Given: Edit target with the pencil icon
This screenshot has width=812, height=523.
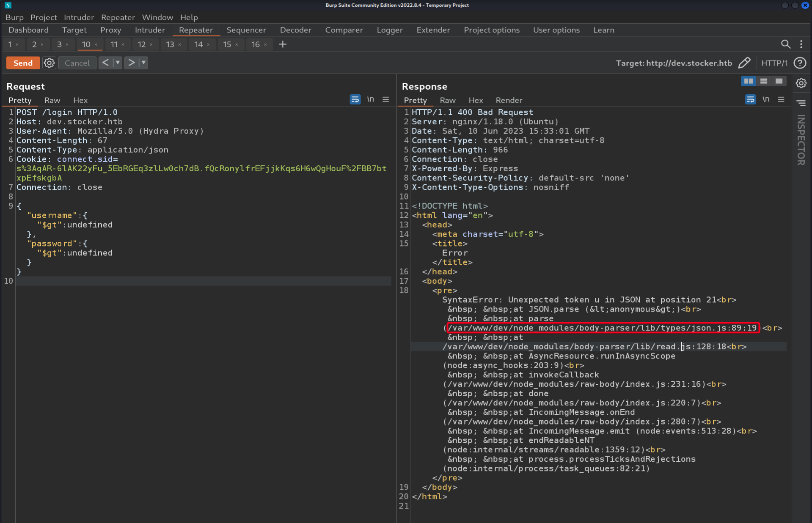Looking at the screenshot, I should click(x=744, y=63).
